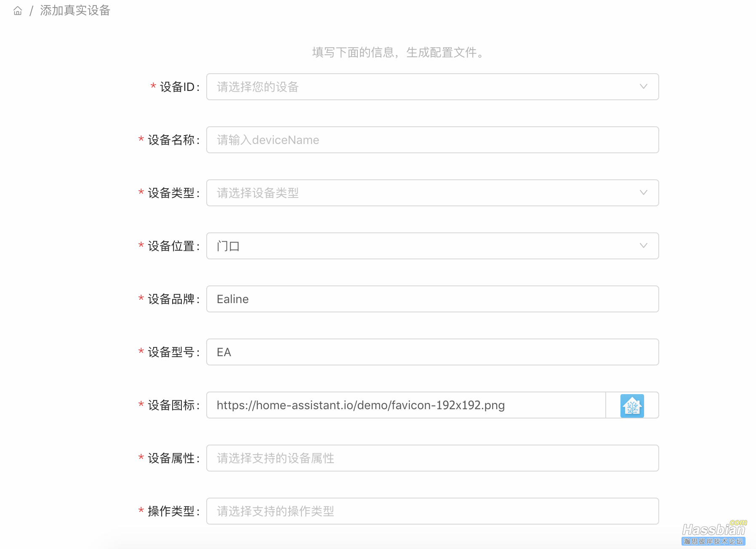
Task: Focus the 设备型号 field containing EA
Action: (x=432, y=352)
